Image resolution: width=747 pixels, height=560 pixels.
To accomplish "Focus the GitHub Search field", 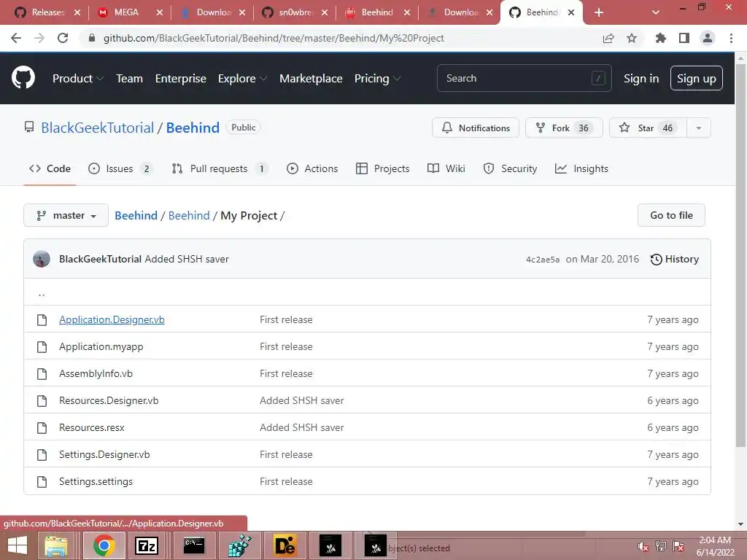I will pos(524,78).
